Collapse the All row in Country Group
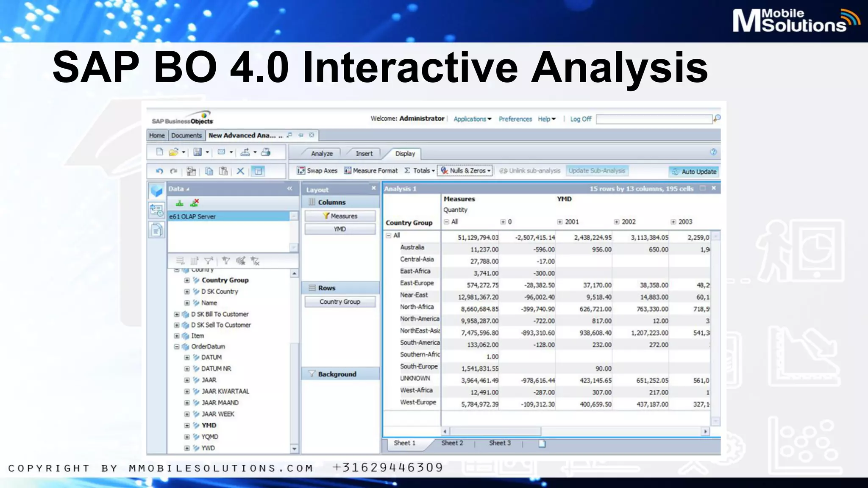This screenshot has height=488, width=868. pyautogui.click(x=389, y=236)
